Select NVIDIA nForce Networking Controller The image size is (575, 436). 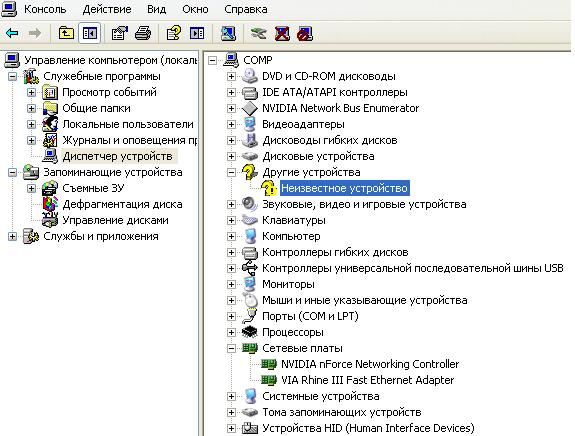click(x=370, y=364)
